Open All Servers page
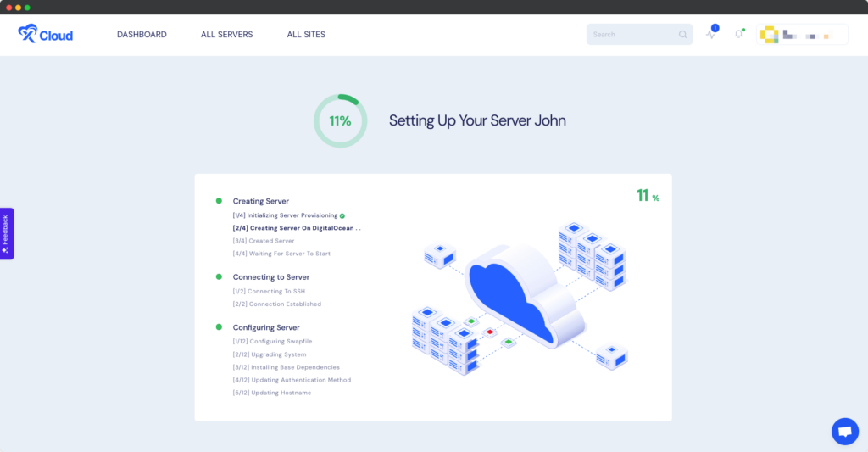The image size is (868, 452). tap(226, 35)
